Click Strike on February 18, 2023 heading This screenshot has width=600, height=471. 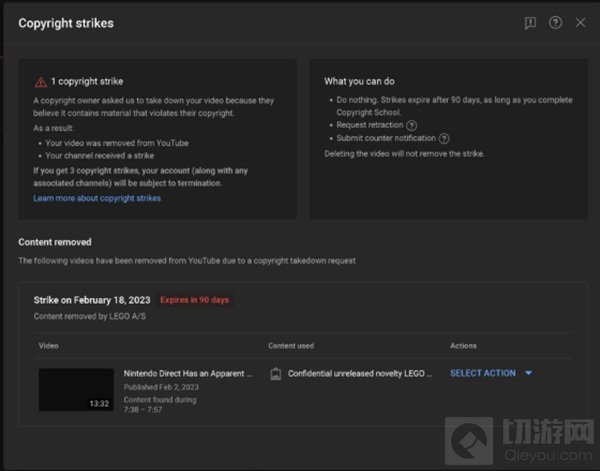point(92,300)
